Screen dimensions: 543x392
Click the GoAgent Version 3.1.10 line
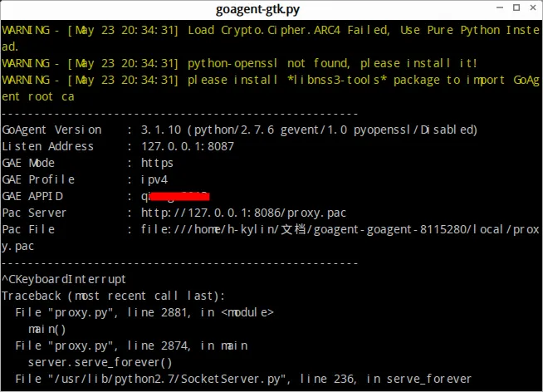point(240,130)
